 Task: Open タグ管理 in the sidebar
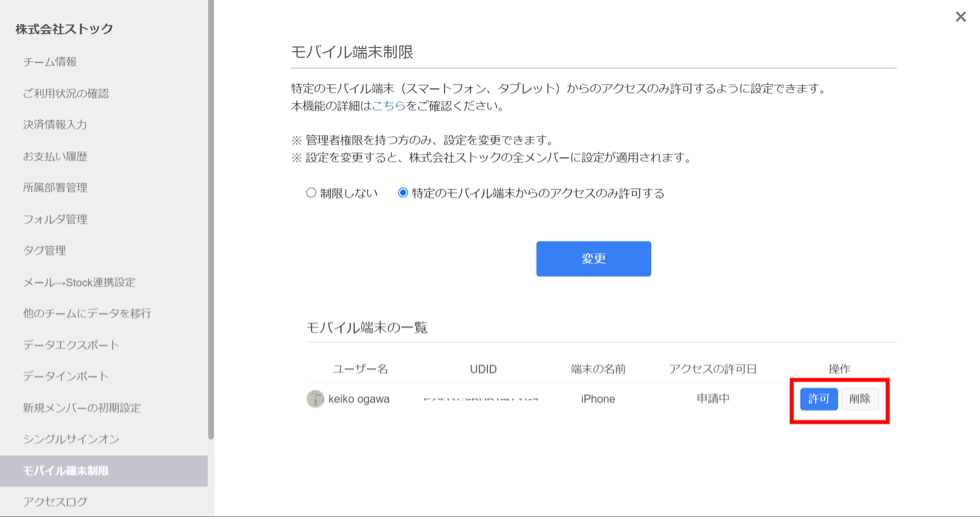click(44, 250)
